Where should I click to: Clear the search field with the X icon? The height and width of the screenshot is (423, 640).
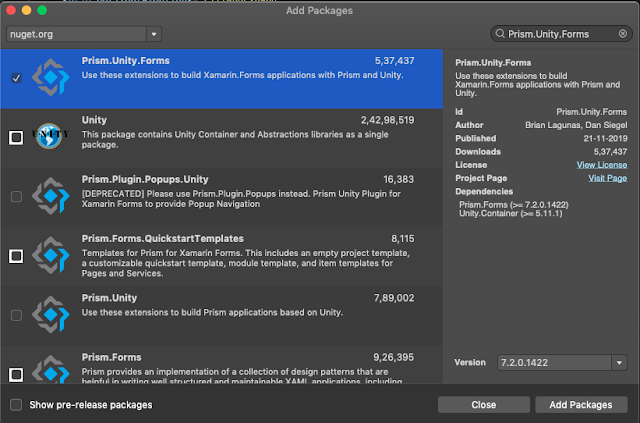623,33
